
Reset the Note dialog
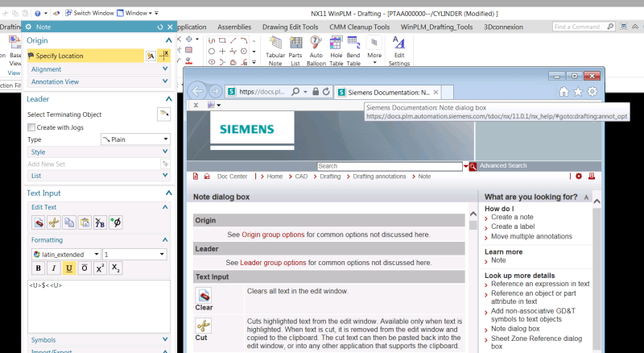[x=160, y=27]
